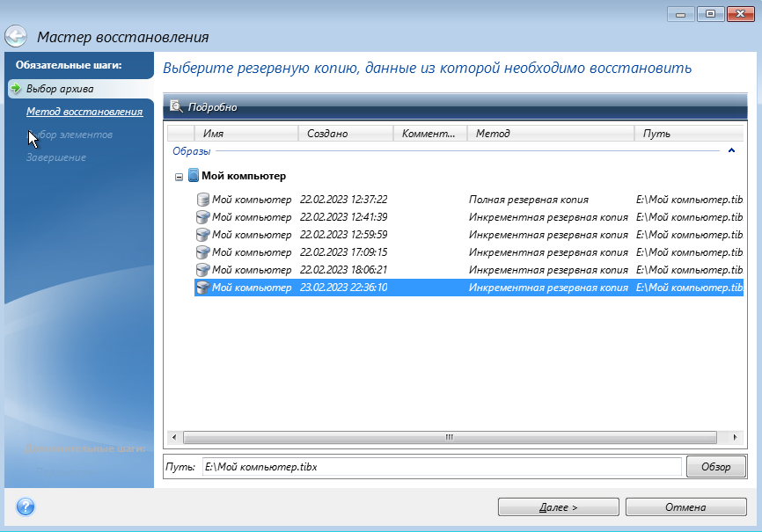Screen dimensions: 762x532
Task: Click the blue help question mark icon
Action: click(x=26, y=506)
